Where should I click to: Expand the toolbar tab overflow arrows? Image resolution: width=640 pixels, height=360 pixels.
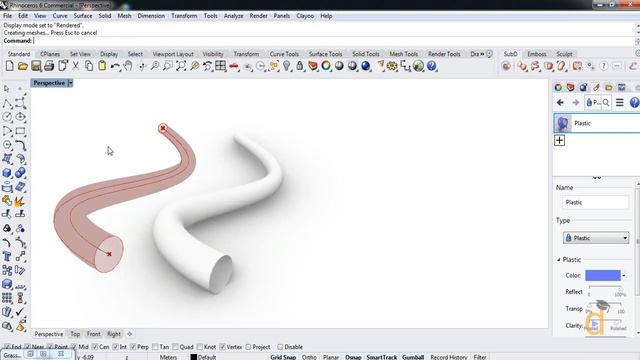(482, 54)
